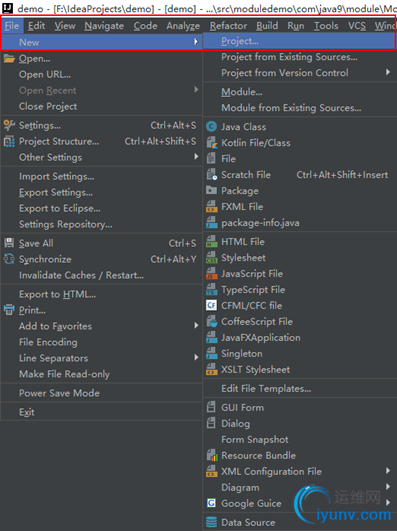Expand Project from Version Control arrow
The image size is (397, 531).
click(x=388, y=72)
